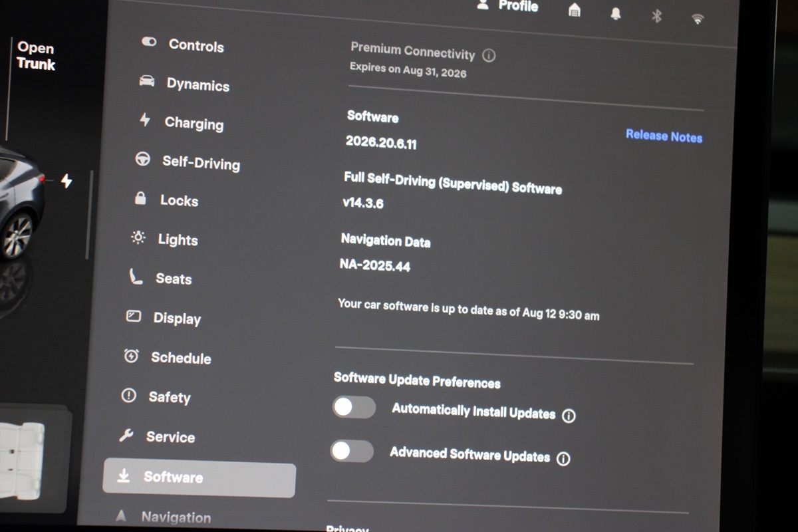Click the Service wrench icon

click(x=126, y=436)
